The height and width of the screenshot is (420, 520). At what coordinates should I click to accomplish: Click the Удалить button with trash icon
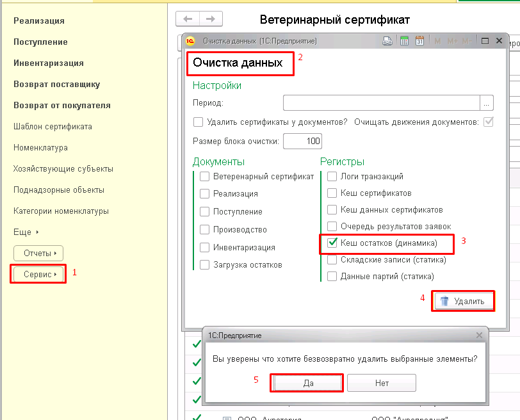point(464,301)
